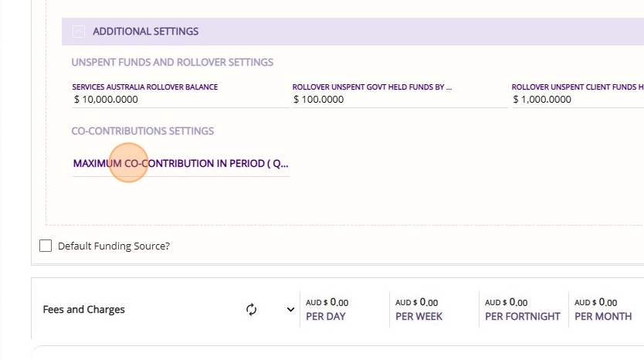
Task: Select the Per Fortnight fee amount
Action: tap(507, 303)
